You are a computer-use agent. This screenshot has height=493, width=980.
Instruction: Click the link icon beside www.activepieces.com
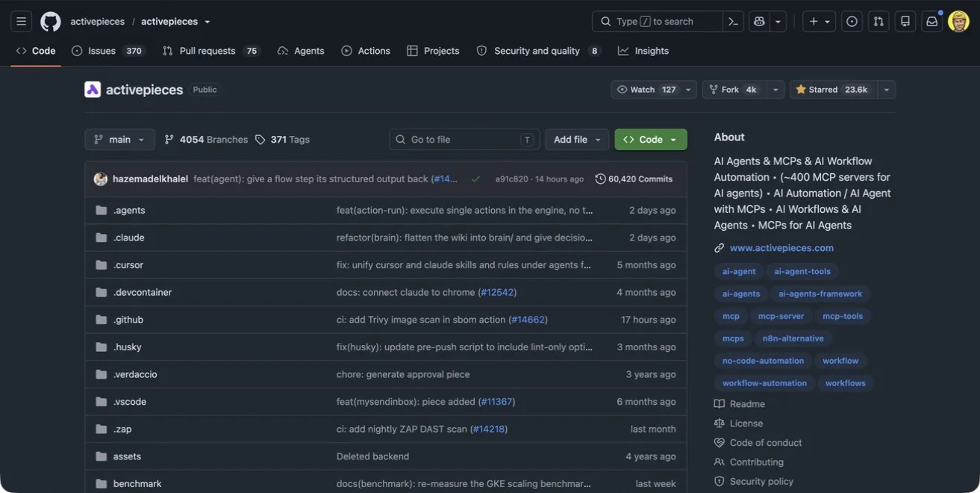click(720, 248)
